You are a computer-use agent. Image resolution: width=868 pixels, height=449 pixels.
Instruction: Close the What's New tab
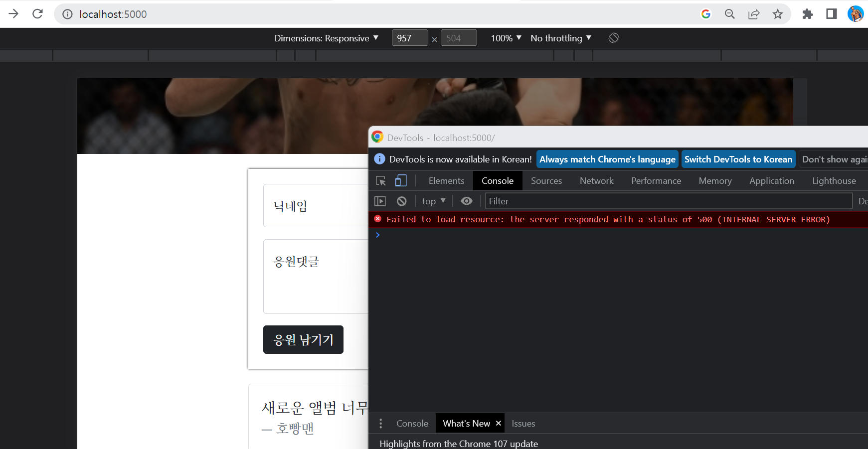click(498, 423)
